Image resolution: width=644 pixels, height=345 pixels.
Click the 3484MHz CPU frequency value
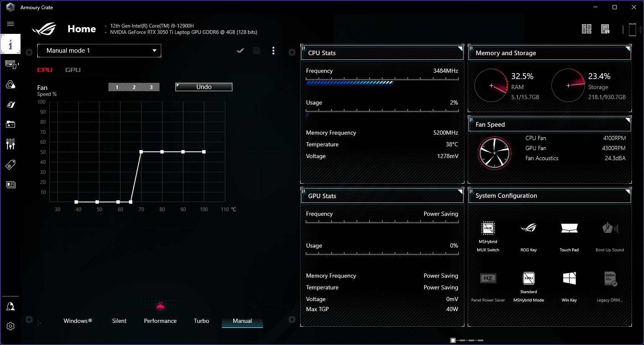pos(446,71)
